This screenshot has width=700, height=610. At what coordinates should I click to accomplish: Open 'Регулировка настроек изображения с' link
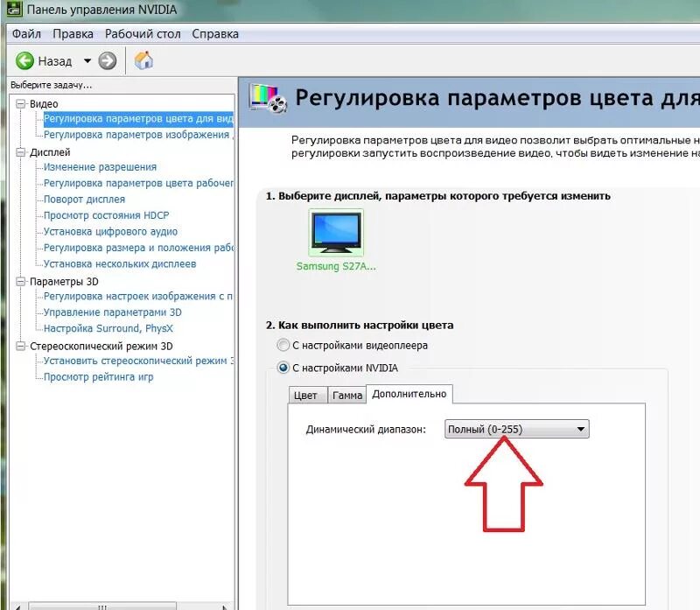138,296
